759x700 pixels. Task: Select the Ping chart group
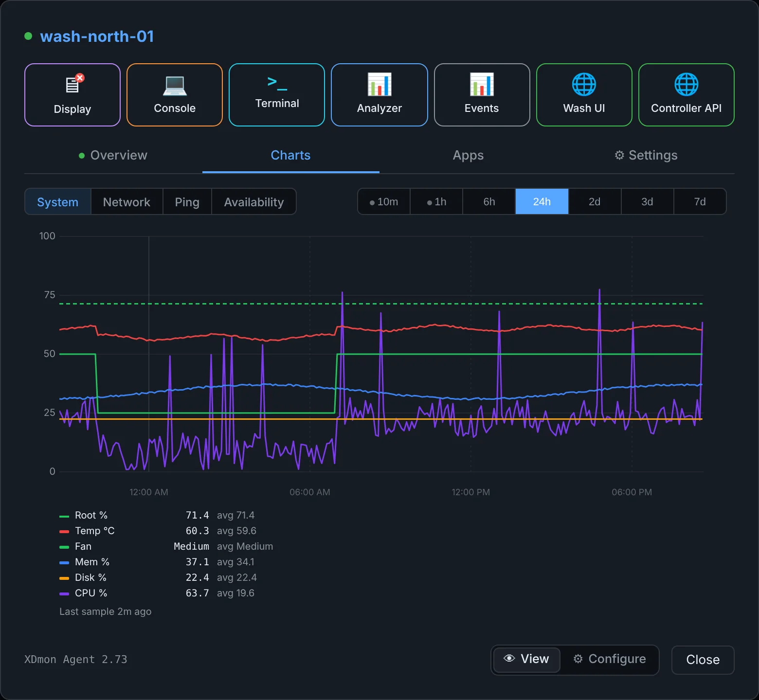point(187,202)
